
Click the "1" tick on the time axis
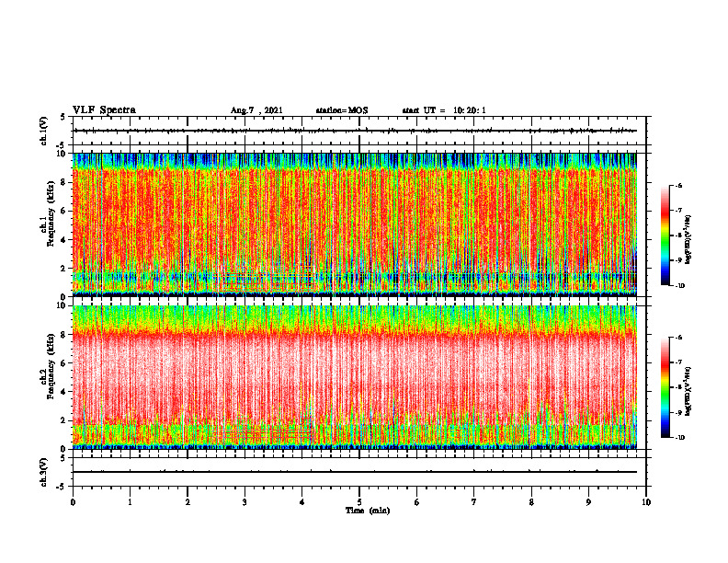point(130,502)
